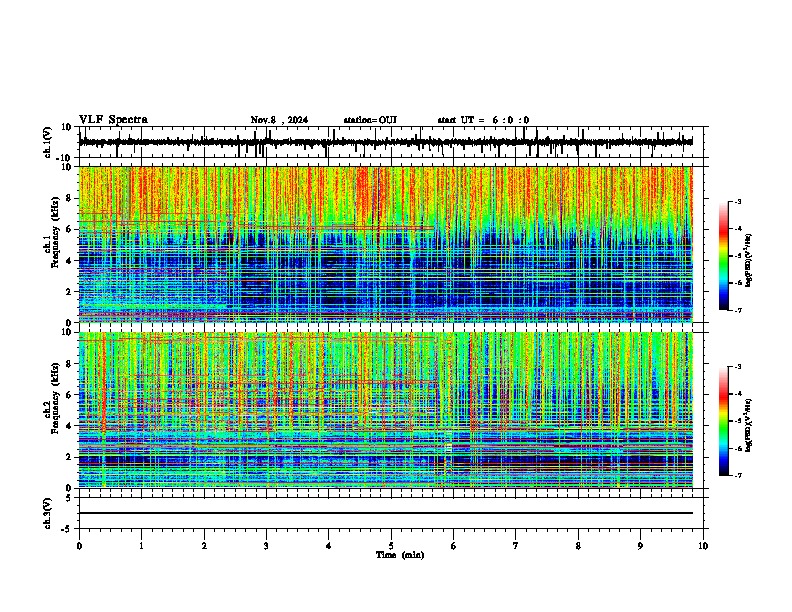Click inside the ch.1 spectrogram plot

click(385, 244)
